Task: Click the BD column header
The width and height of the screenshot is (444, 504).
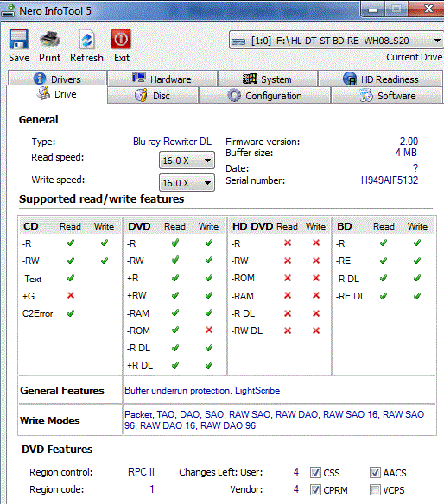Action: [345, 226]
